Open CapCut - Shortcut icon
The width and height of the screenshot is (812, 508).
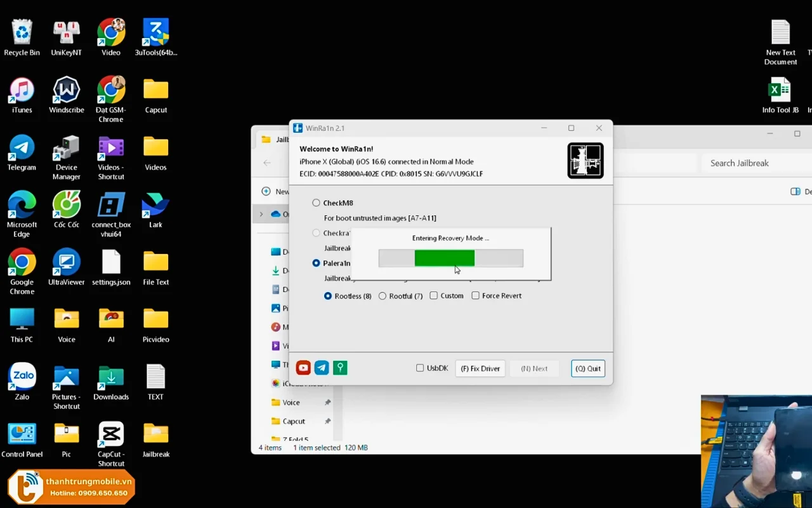click(111, 444)
